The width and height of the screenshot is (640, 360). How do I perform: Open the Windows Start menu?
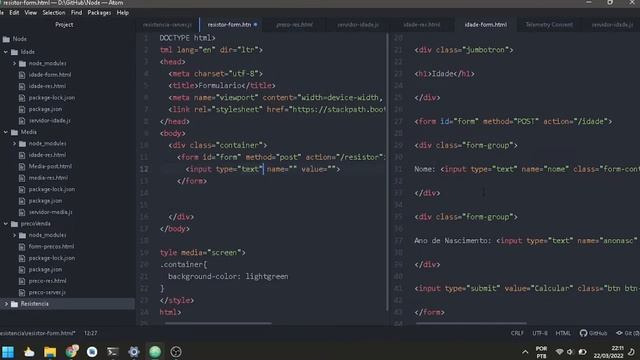pyautogui.click(x=8, y=351)
